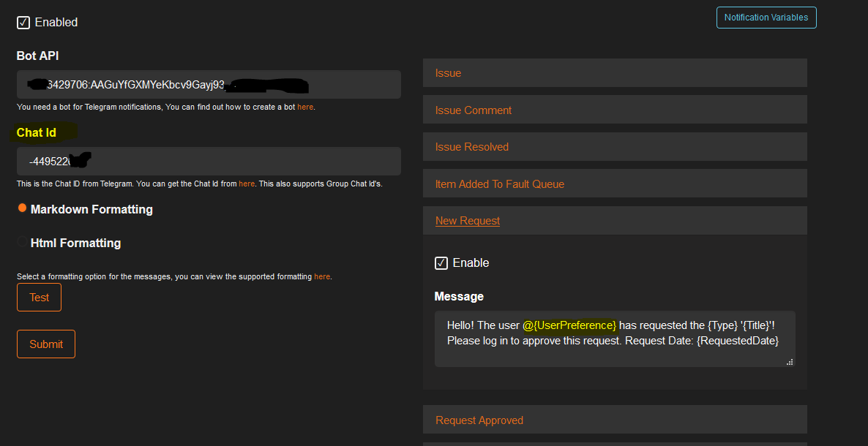Expand the Issue notification section
This screenshot has height=446, width=868.
coord(615,73)
